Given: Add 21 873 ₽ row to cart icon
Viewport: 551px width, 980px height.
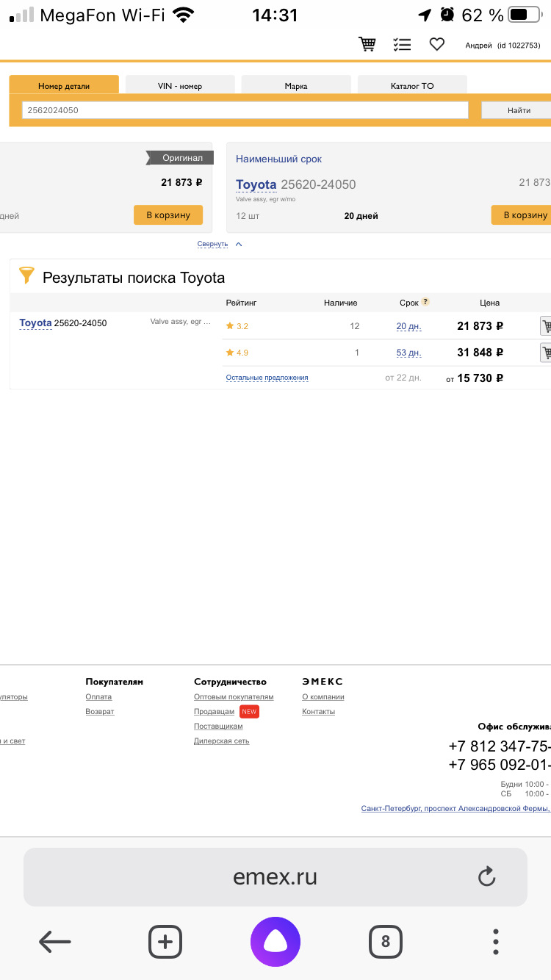Looking at the screenshot, I should tap(545, 326).
